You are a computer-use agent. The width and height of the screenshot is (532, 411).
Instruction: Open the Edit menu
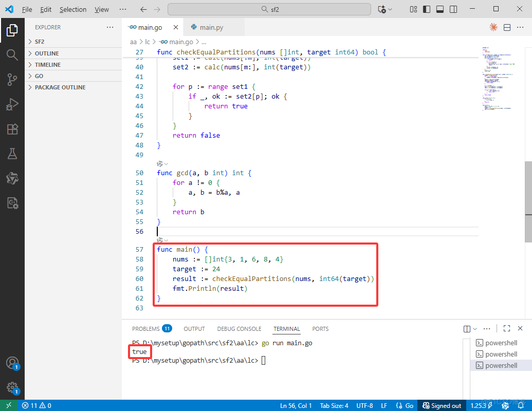(46, 9)
